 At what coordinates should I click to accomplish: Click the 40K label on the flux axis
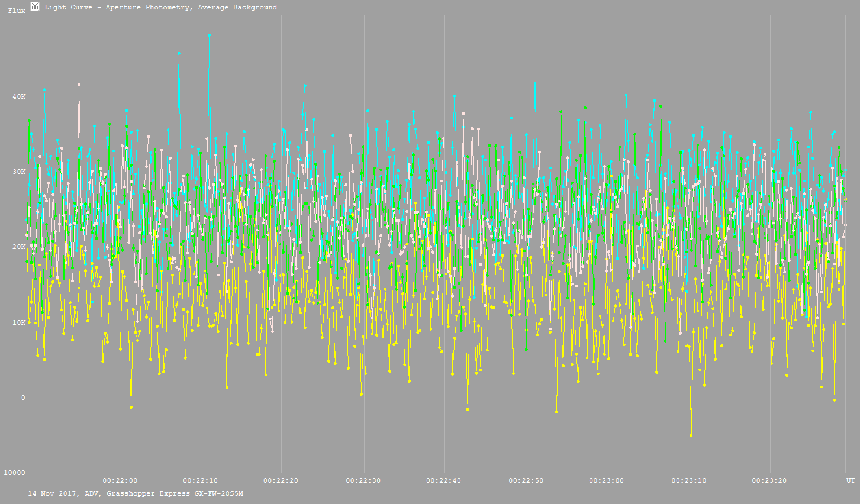(20, 96)
